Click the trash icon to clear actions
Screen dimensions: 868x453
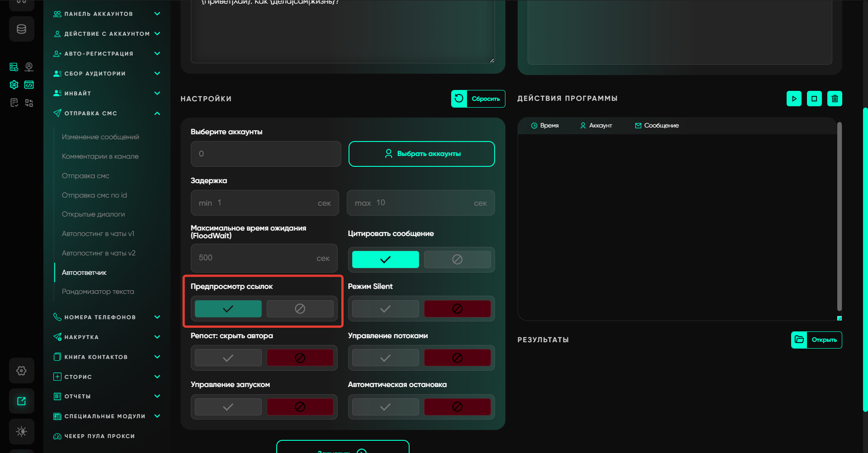click(x=835, y=99)
